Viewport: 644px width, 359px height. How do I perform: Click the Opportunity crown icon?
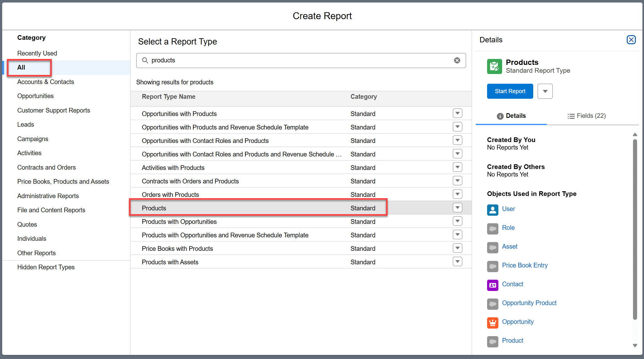coord(492,323)
